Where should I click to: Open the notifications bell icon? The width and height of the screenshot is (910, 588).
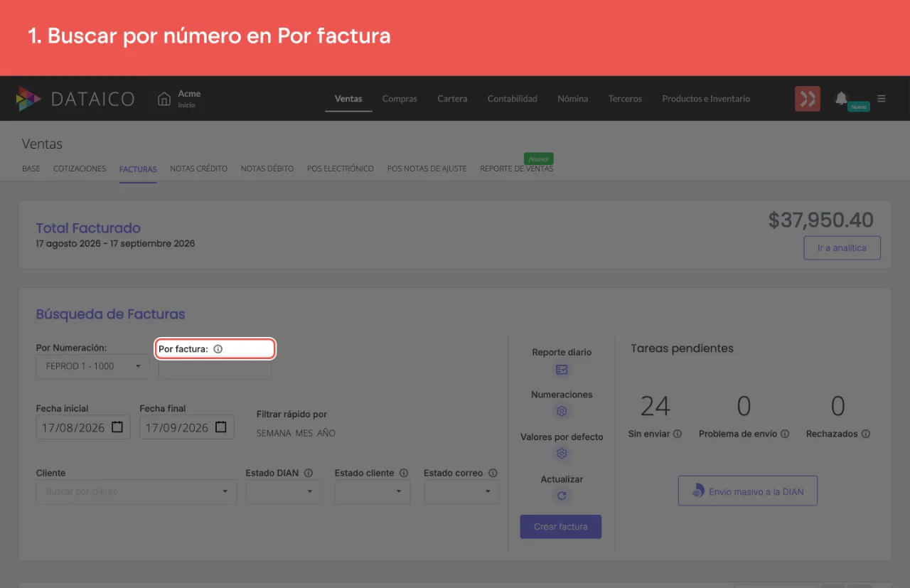[x=841, y=98]
